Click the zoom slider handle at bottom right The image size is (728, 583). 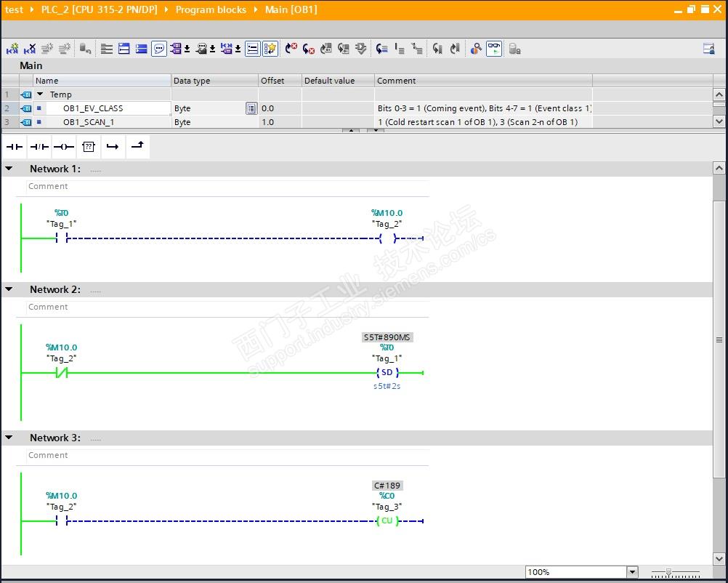coord(668,572)
